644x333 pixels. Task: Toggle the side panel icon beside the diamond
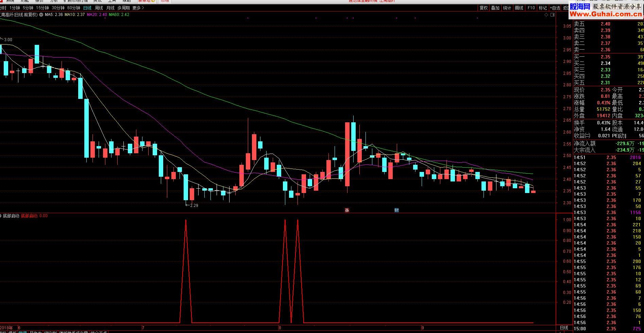tap(553, 15)
